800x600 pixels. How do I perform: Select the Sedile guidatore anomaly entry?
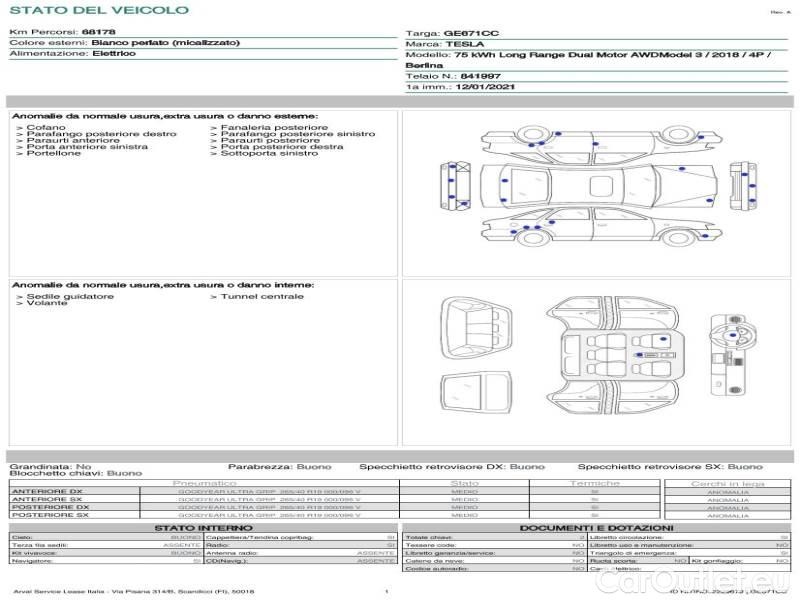click(x=68, y=296)
